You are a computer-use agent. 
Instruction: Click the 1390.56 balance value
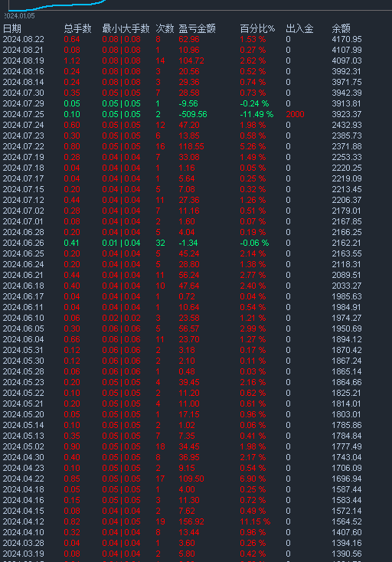coord(347,554)
